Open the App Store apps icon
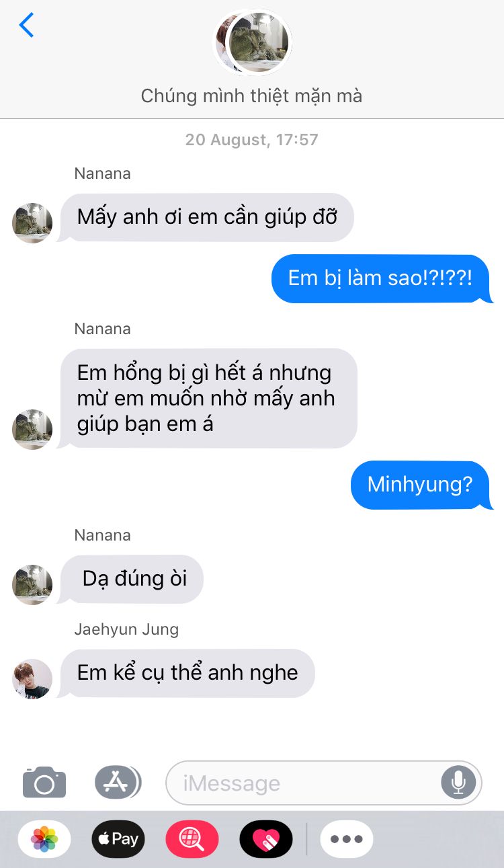This screenshot has width=504, height=868. (118, 782)
